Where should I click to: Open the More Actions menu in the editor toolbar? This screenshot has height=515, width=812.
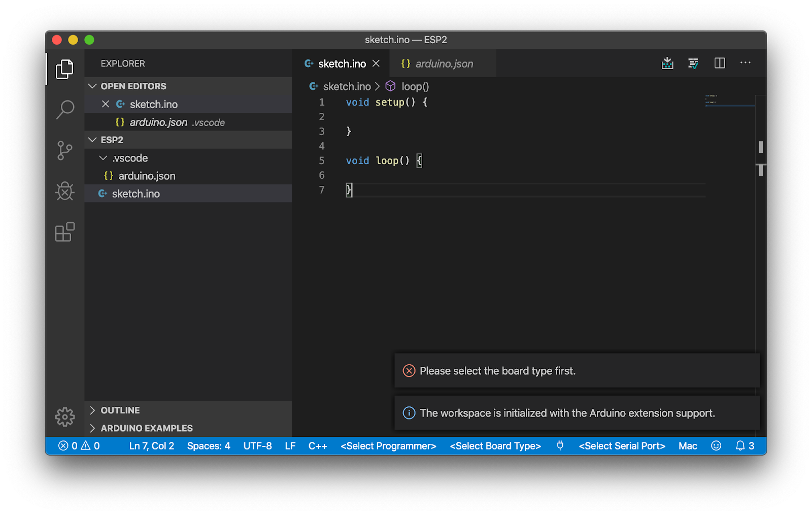(x=745, y=63)
